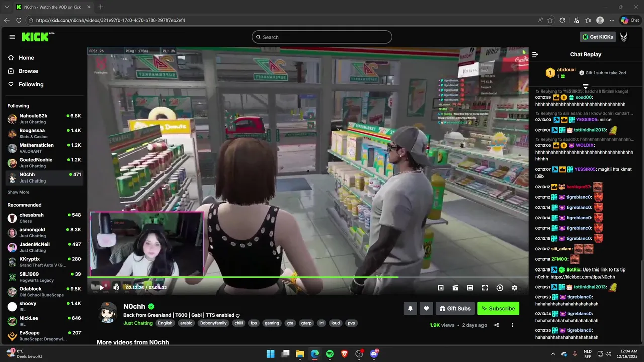This screenshot has height=362, width=644.
Task: Open Edge settings and more menu
Action: (x=612, y=20)
